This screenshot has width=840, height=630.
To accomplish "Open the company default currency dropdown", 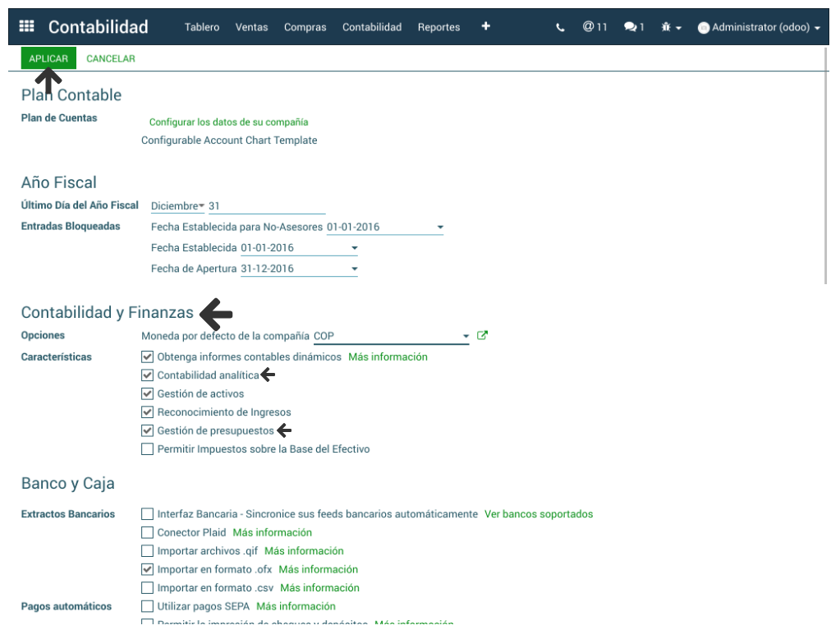I will click(465, 336).
